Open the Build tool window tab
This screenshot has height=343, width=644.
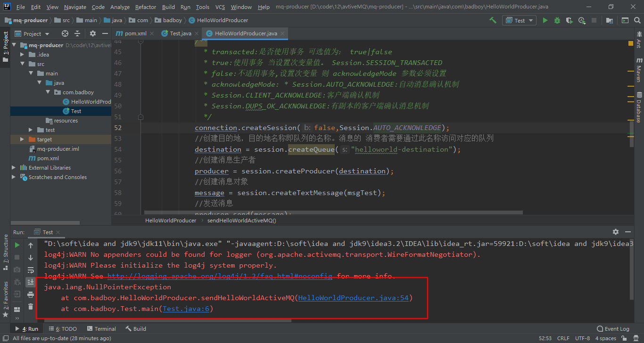tap(136, 328)
